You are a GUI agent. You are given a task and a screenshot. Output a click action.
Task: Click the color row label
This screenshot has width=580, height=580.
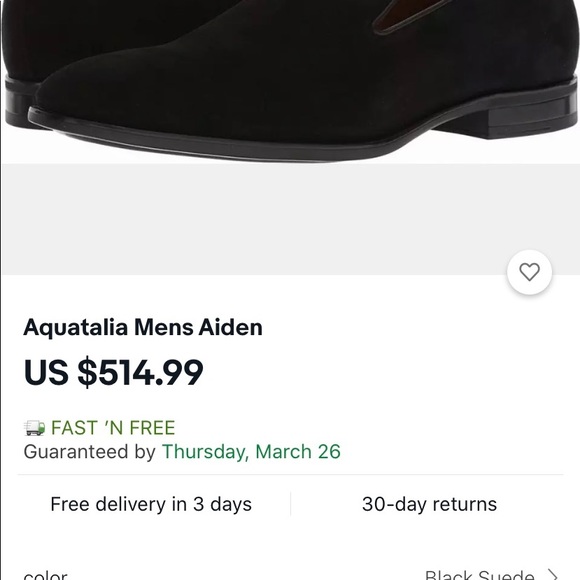(x=45, y=576)
